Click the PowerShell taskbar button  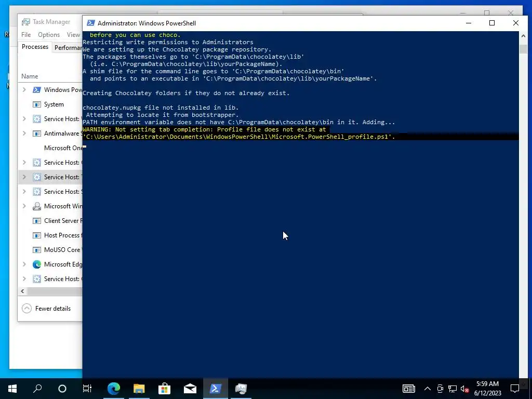coord(216,389)
